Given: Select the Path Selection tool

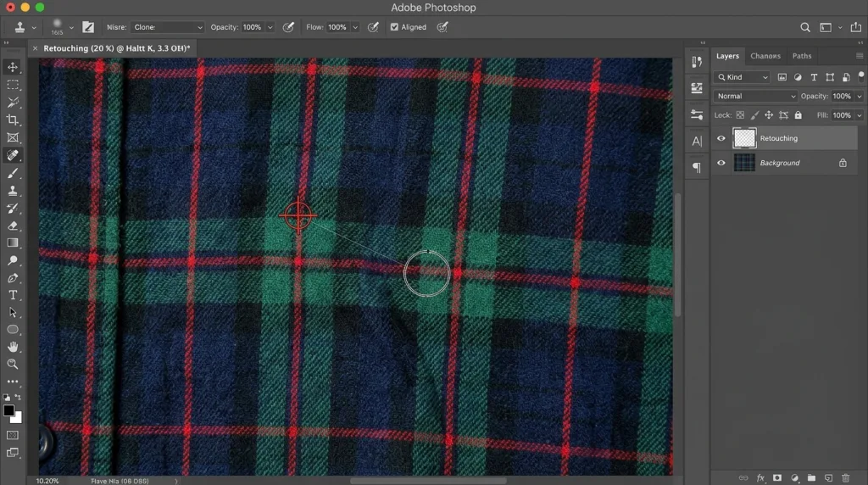Looking at the screenshot, I should [12, 313].
